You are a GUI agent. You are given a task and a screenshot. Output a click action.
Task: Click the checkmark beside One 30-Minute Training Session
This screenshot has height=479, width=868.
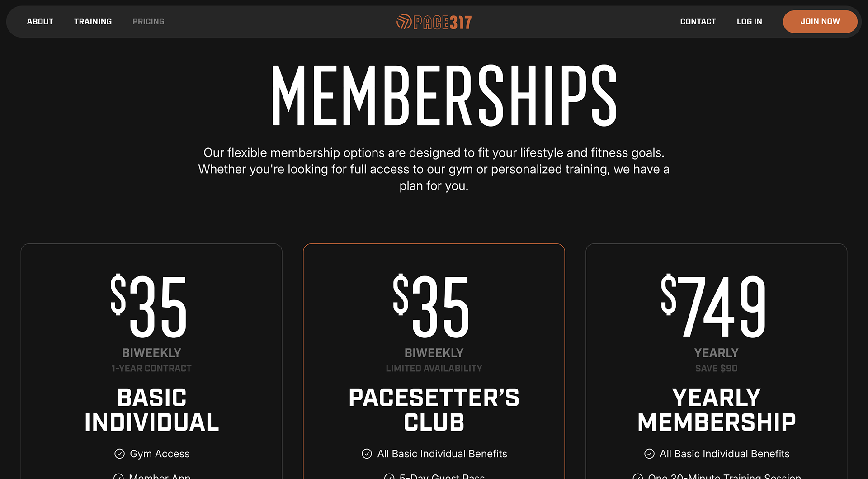click(x=638, y=476)
